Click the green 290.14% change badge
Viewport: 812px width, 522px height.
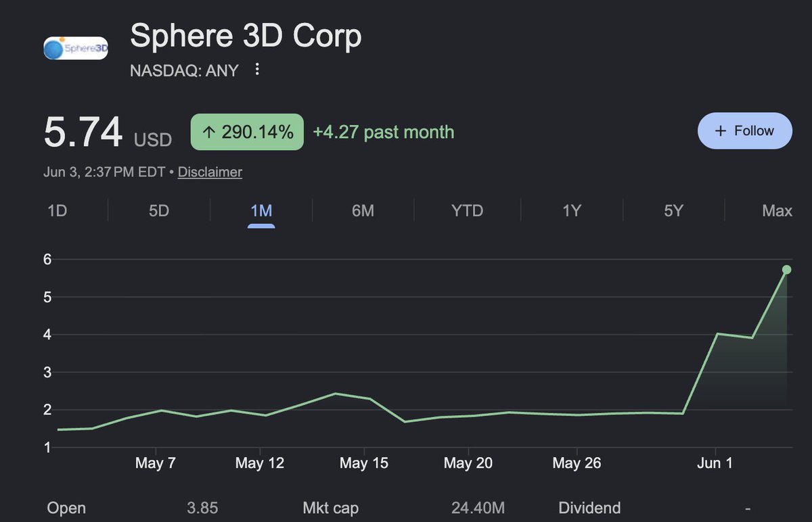click(247, 132)
